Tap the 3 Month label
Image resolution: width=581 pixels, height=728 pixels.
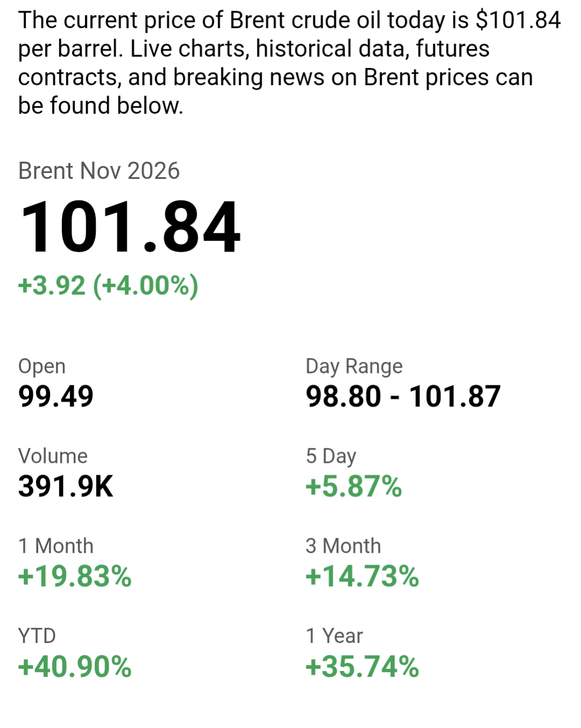click(x=344, y=546)
